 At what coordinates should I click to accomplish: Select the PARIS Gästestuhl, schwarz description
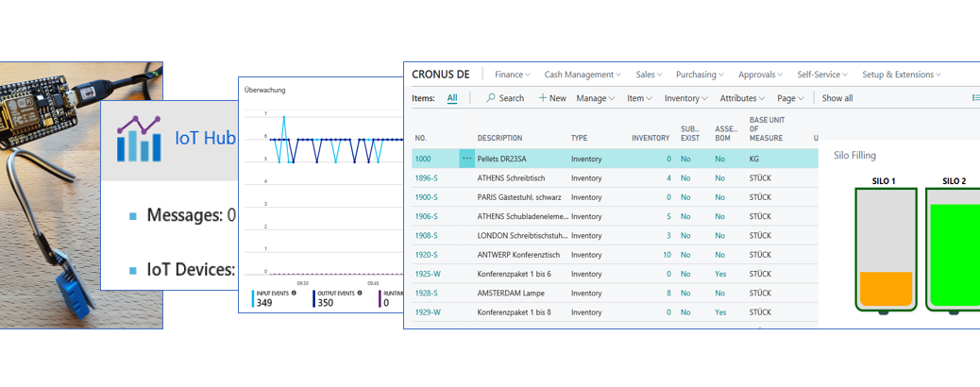point(519,197)
